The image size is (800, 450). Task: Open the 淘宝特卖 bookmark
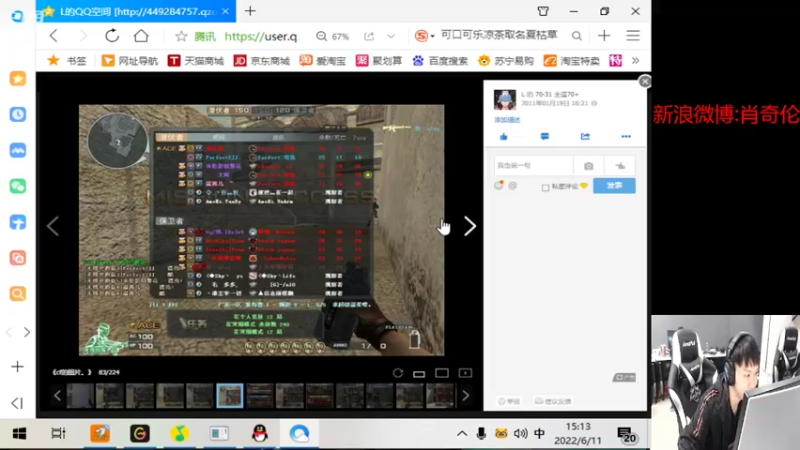tap(571, 61)
